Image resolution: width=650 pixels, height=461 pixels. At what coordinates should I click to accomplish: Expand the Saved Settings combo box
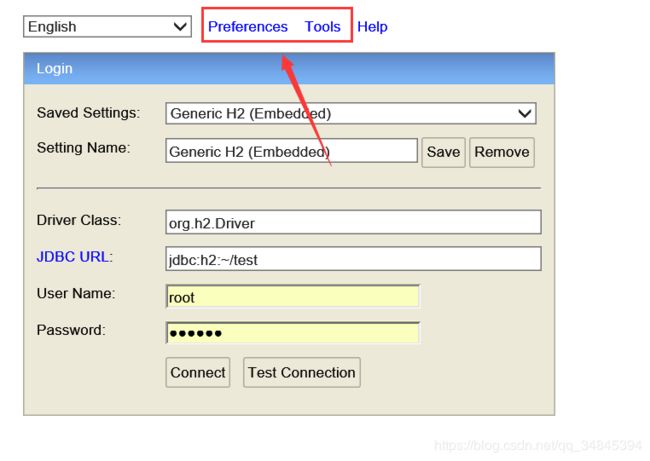(x=351, y=113)
